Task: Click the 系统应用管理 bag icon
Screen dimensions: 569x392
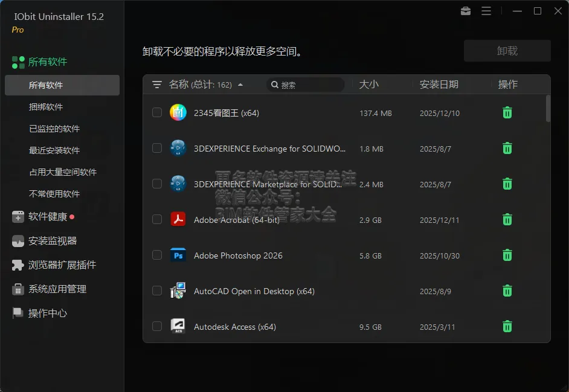Action: (x=18, y=289)
